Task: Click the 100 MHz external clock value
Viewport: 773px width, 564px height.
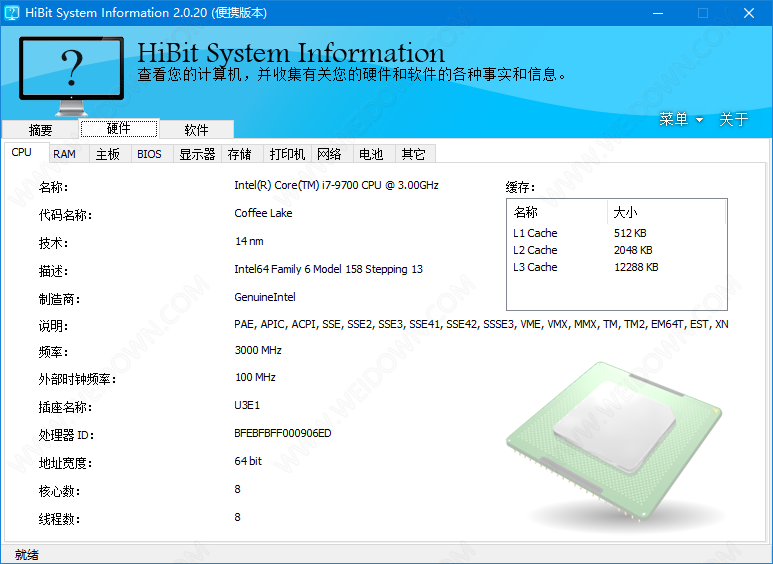Action: [x=255, y=378]
